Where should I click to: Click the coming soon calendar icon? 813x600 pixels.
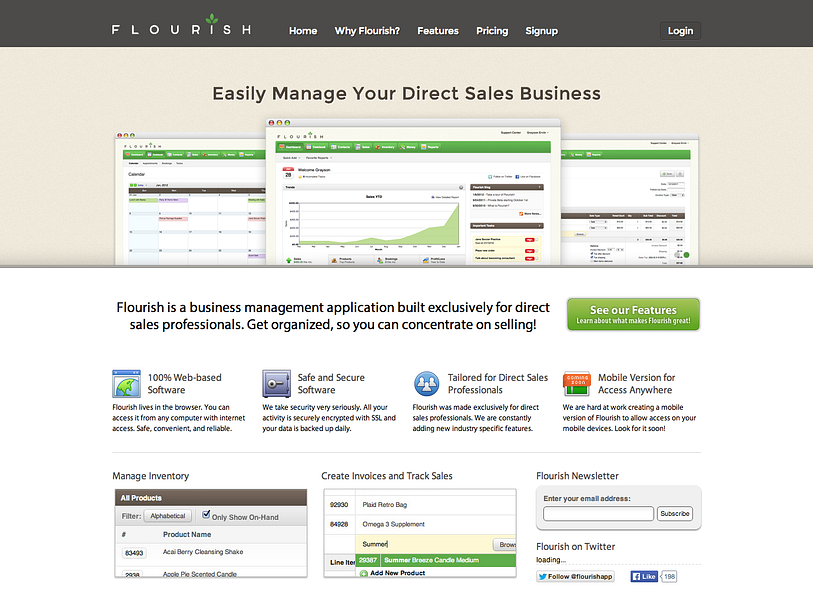coord(577,384)
